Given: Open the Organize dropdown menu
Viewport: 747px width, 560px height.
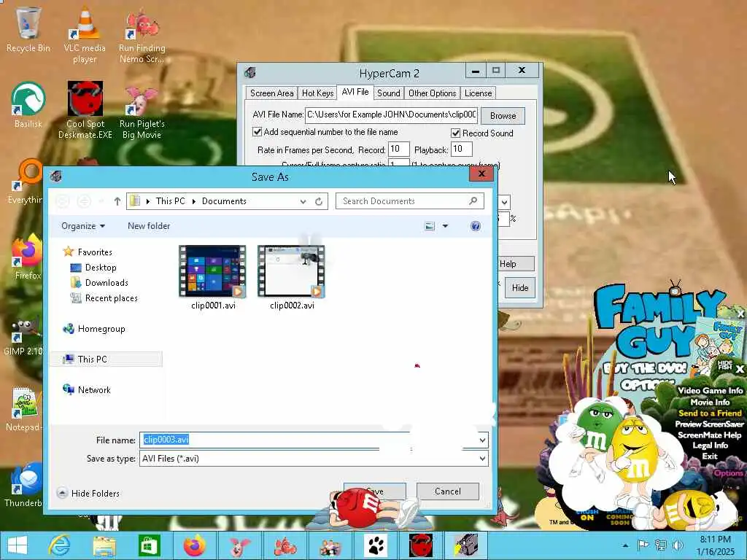Looking at the screenshot, I should pos(83,226).
